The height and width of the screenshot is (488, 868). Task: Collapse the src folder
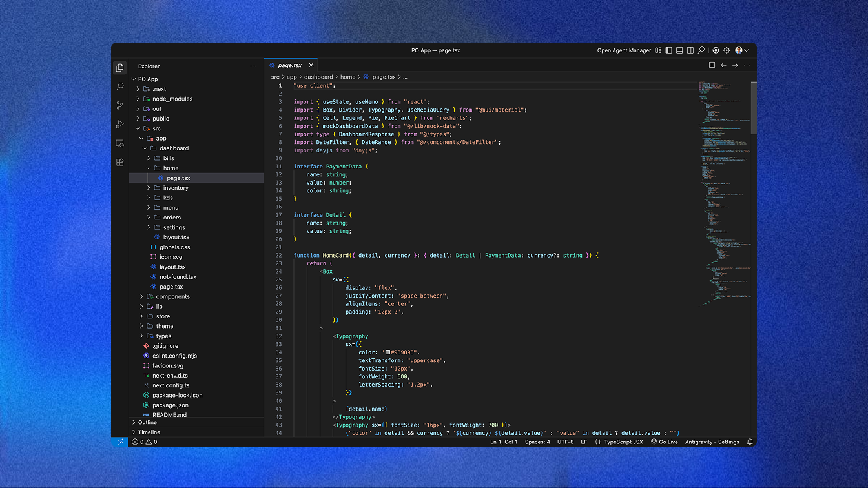coord(196,128)
